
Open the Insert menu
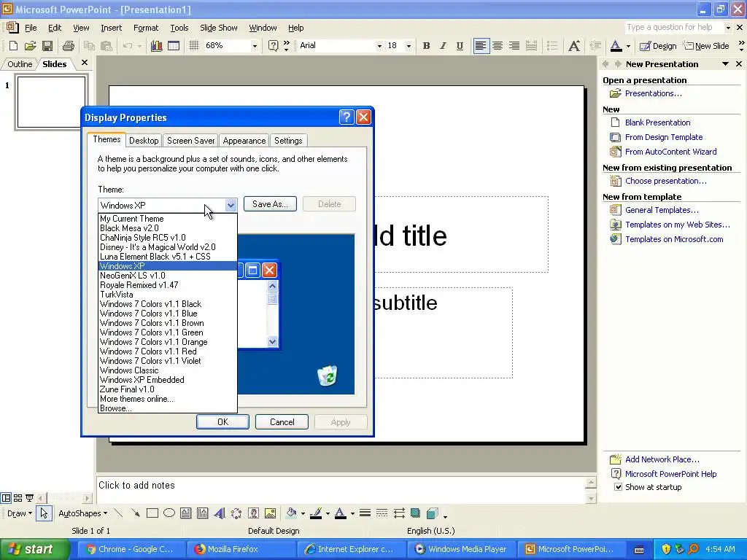click(111, 28)
